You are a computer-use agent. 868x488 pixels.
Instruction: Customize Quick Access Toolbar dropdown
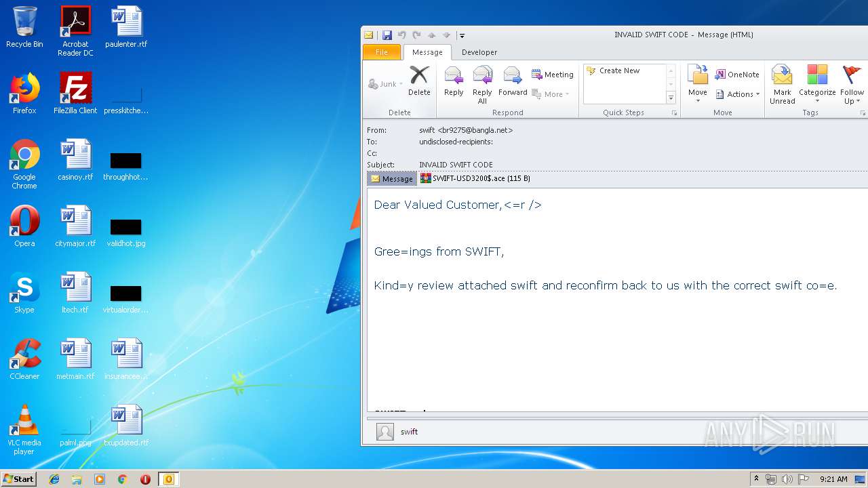tap(461, 35)
